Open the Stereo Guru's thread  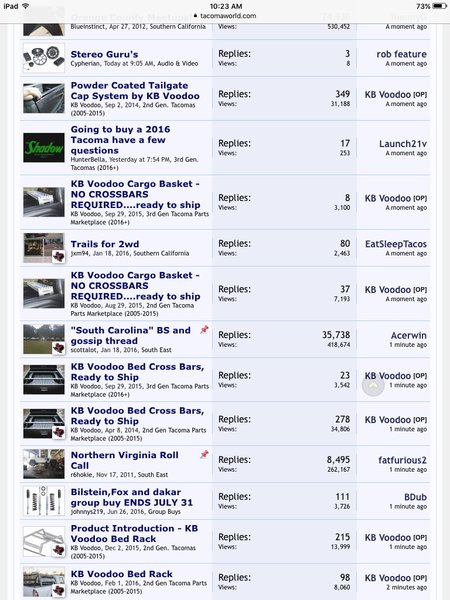104,54
